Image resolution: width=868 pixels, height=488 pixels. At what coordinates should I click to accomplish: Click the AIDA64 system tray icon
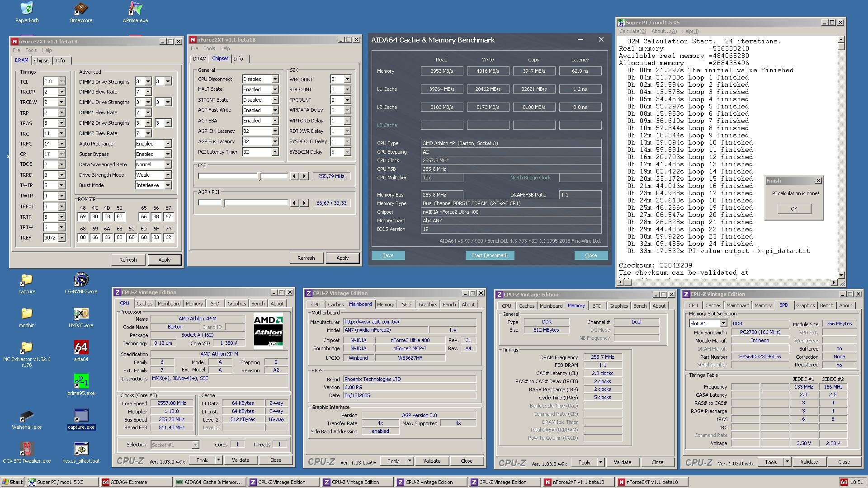click(844, 482)
